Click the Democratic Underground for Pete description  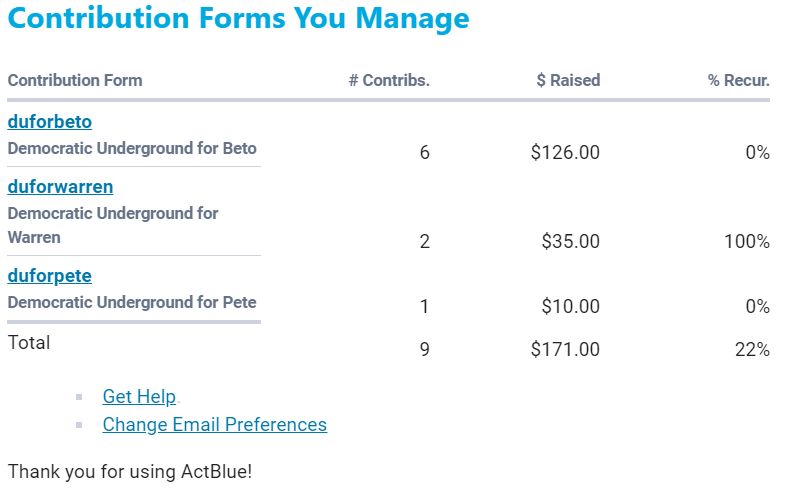click(x=132, y=302)
